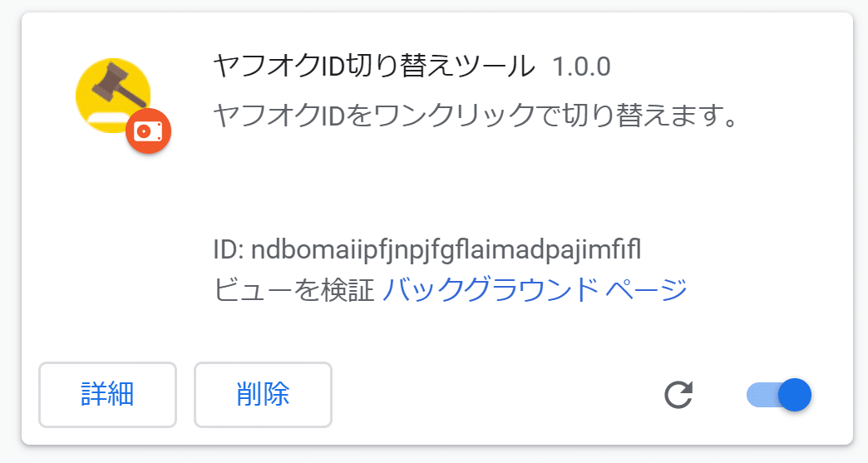Click the white device glyph inside orange badge
868x463 pixels.
(x=148, y=131)
